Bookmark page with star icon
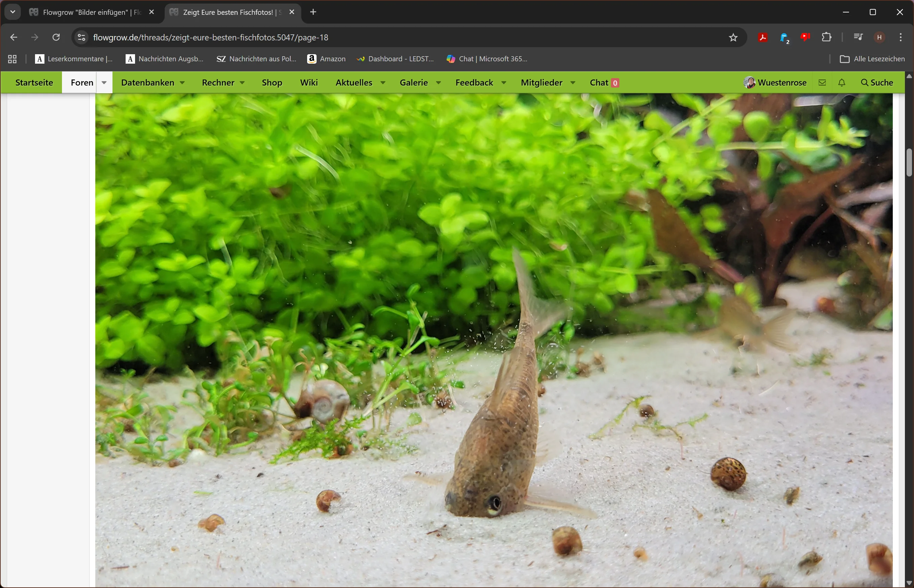Viewport: 914px width, 588px height. 733,37
